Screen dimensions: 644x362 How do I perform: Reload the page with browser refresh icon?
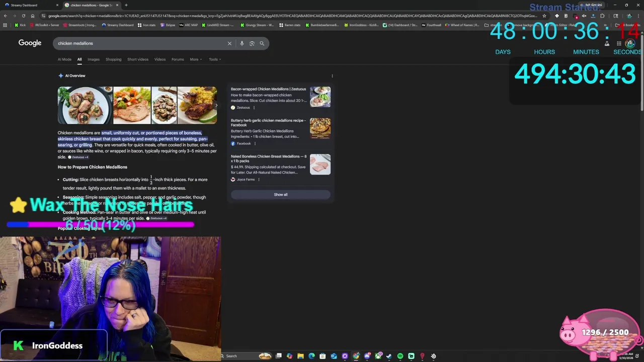point(23,16)
